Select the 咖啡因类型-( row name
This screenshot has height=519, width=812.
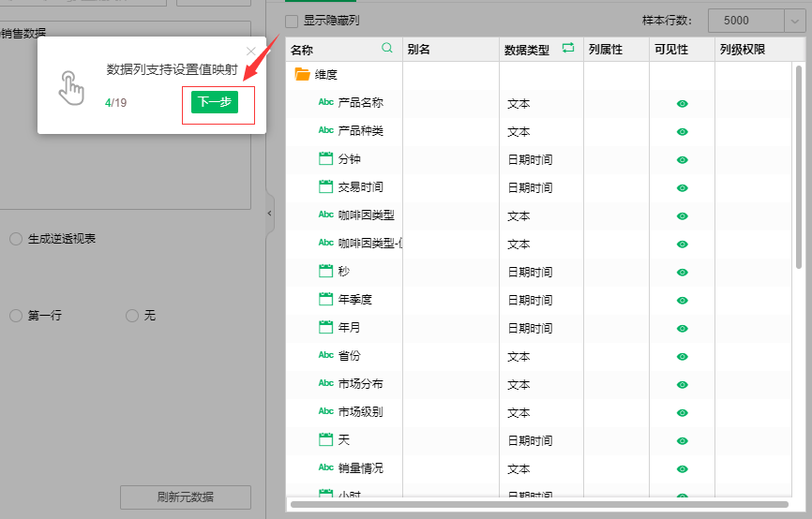pos(370,243)
